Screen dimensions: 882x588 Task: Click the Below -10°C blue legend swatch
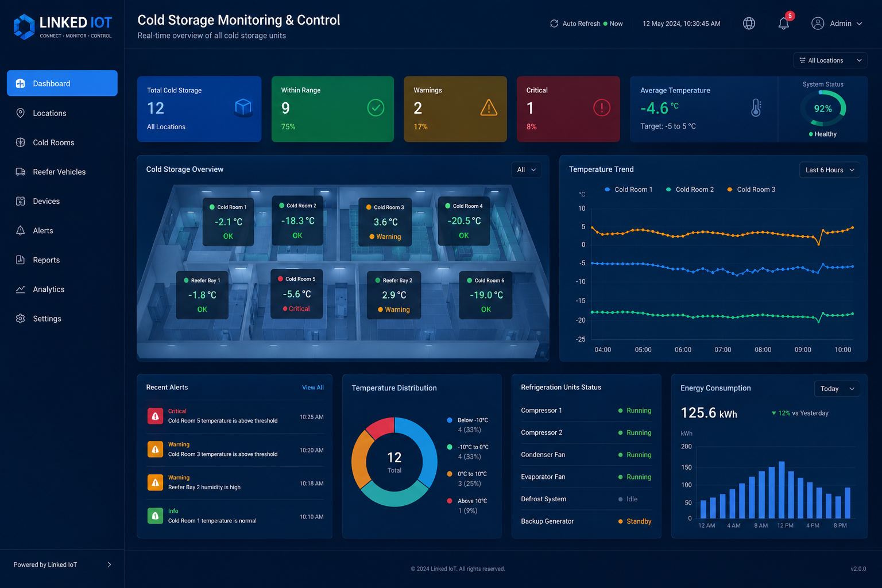450,420
